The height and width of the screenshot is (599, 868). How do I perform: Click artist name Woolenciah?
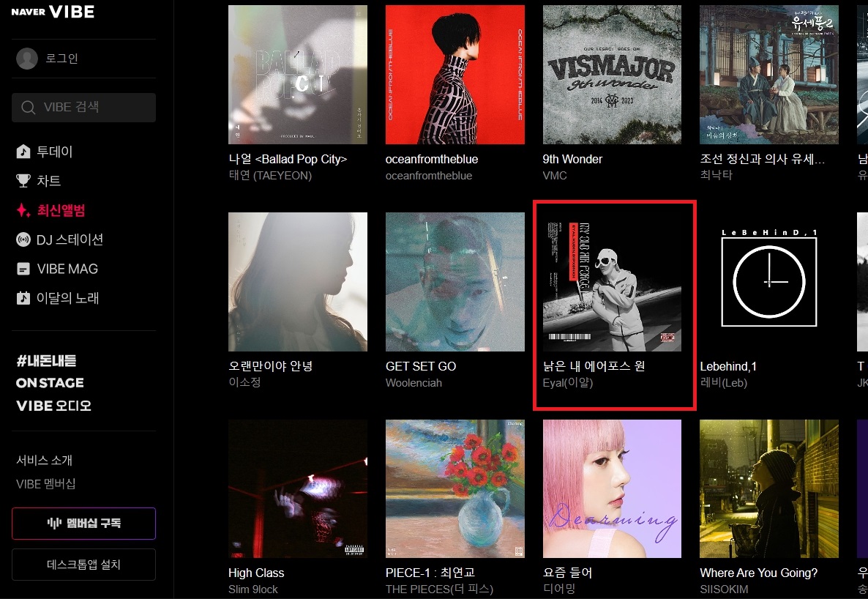414,383
